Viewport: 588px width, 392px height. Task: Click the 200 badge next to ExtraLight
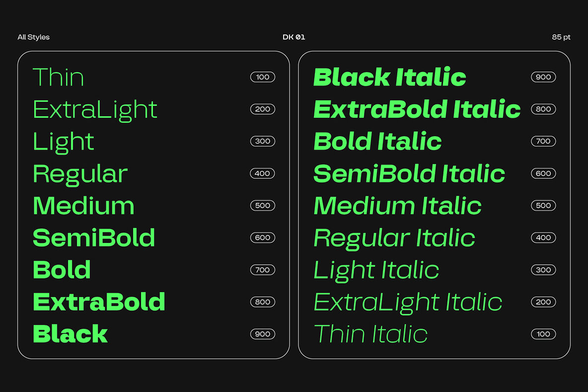click(263, 109)
